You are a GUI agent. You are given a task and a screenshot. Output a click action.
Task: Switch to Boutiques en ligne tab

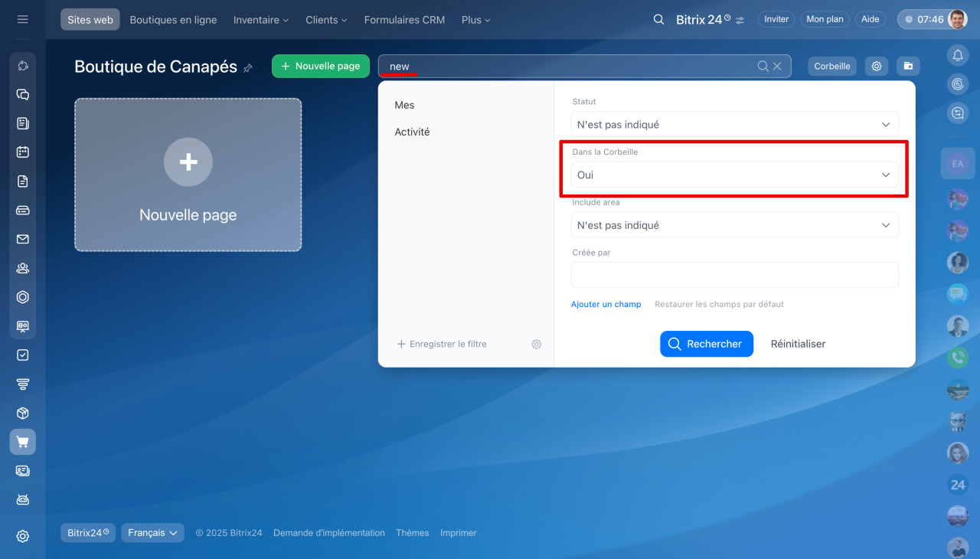pyautogui.click(x=173, y=20)
